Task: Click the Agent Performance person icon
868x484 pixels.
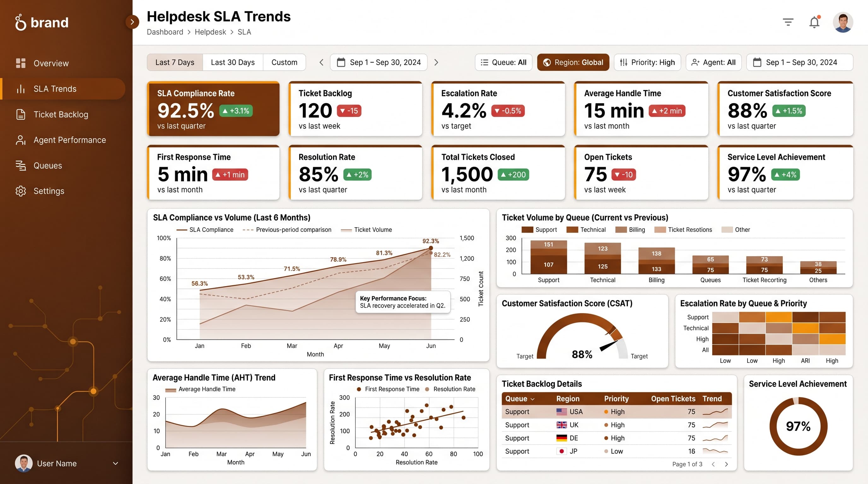Action: pyautogui.click(x=21, y=140)
